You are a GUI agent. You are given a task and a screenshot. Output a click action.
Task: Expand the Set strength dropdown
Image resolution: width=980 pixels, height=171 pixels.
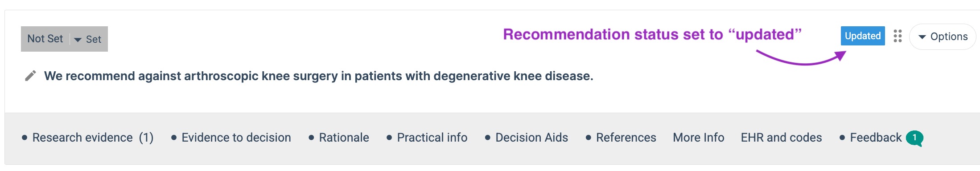pyautogui.click(x=88, y=39)
